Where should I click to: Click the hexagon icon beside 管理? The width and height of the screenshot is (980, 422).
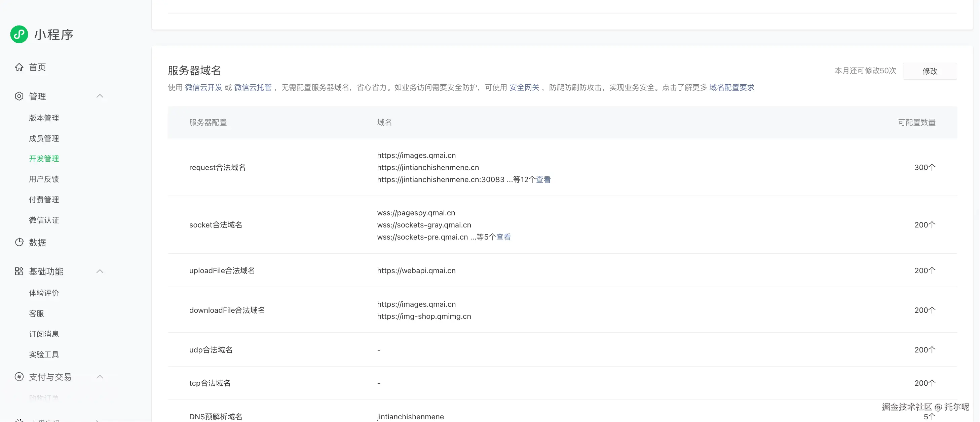tap(19, 96)
